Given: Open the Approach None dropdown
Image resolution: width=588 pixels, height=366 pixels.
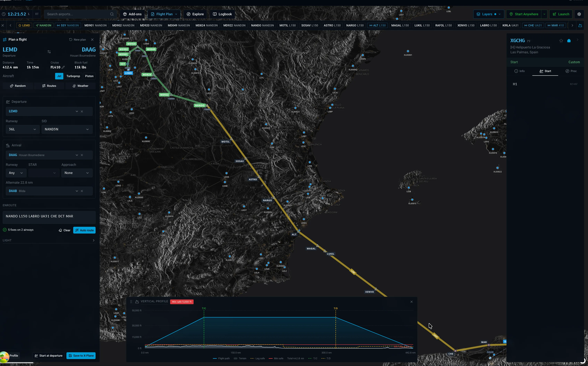Looking at the screenshot, I should pyautogui.click(x=77, y=173).
